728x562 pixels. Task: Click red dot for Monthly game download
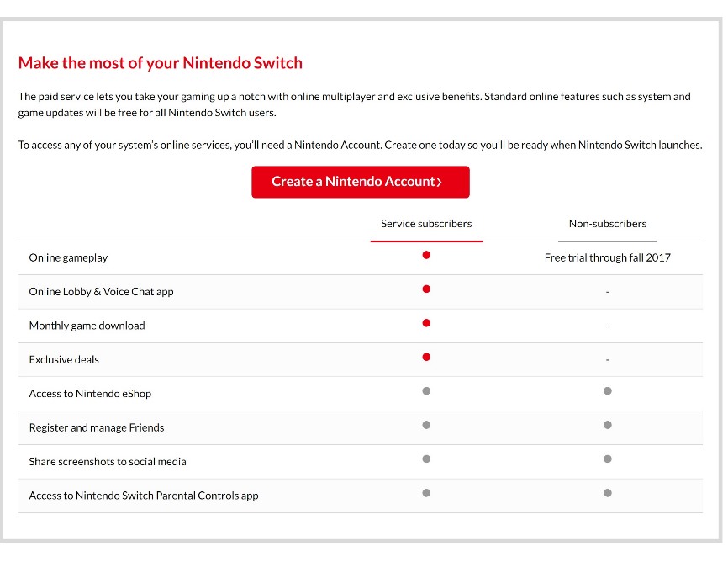coord(426,323)
